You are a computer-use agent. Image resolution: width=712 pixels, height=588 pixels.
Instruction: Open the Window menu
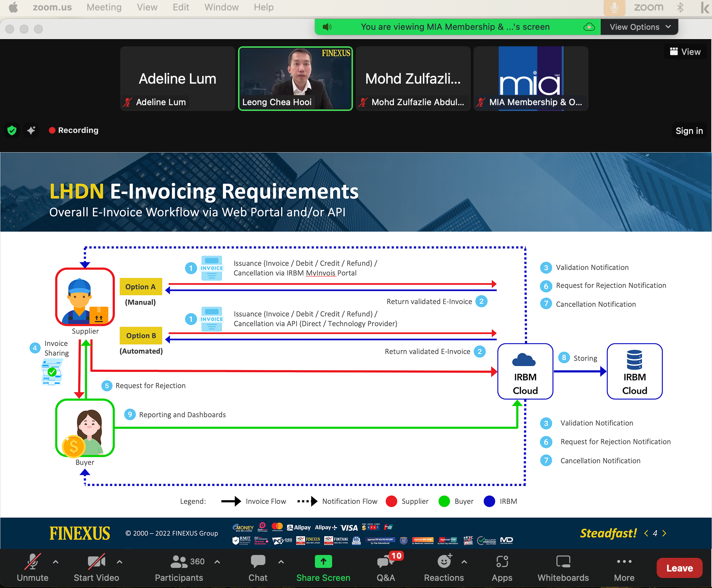[x=221, y=7]
